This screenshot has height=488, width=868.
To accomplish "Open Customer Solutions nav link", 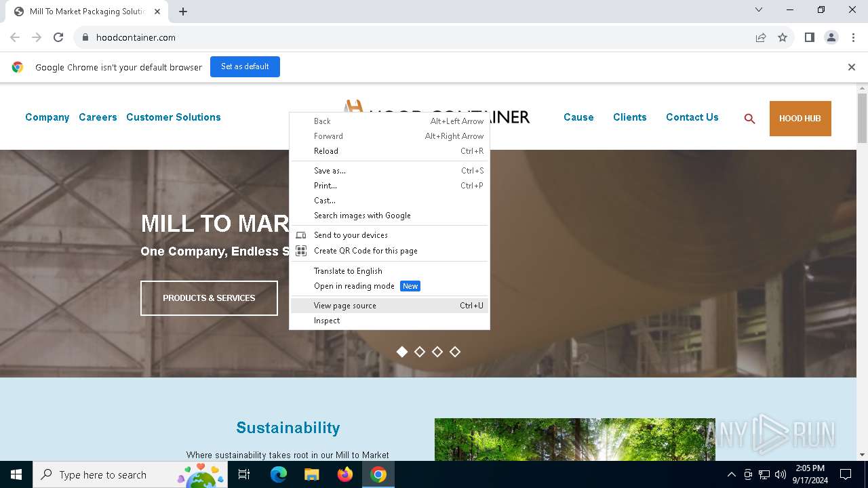I will click(x=174, y=117).
